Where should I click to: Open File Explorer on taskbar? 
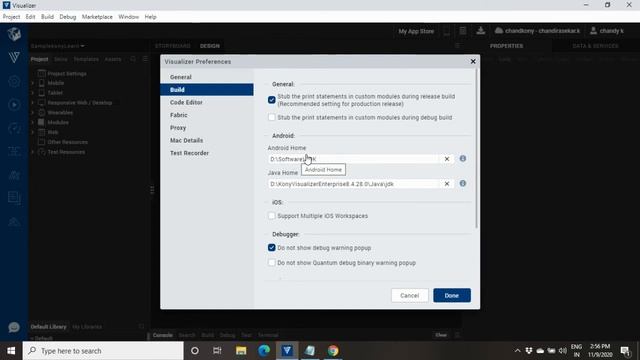241,351
